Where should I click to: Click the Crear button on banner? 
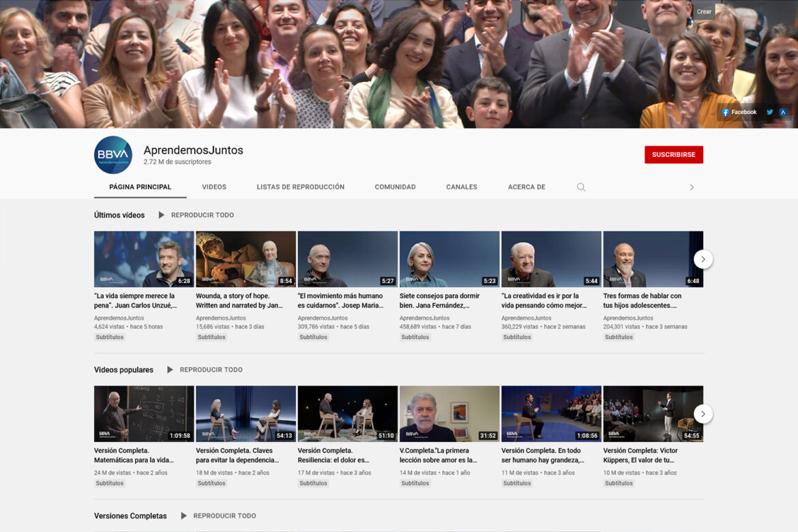pyautogui.click(x=704, y=12)
